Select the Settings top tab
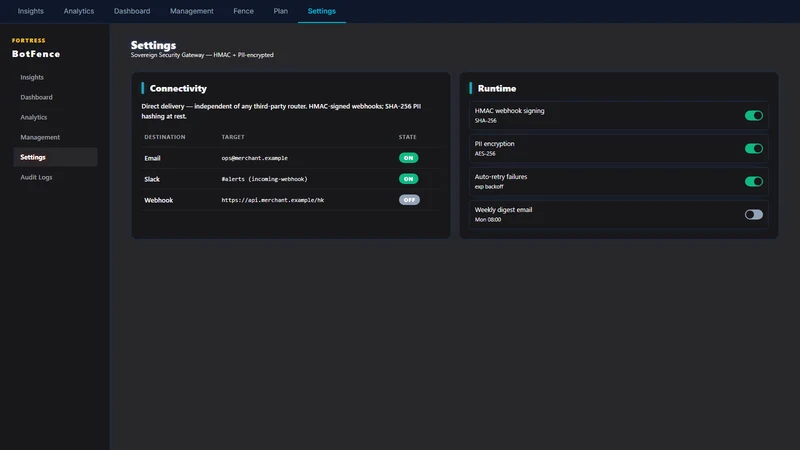 click(321, 11)
